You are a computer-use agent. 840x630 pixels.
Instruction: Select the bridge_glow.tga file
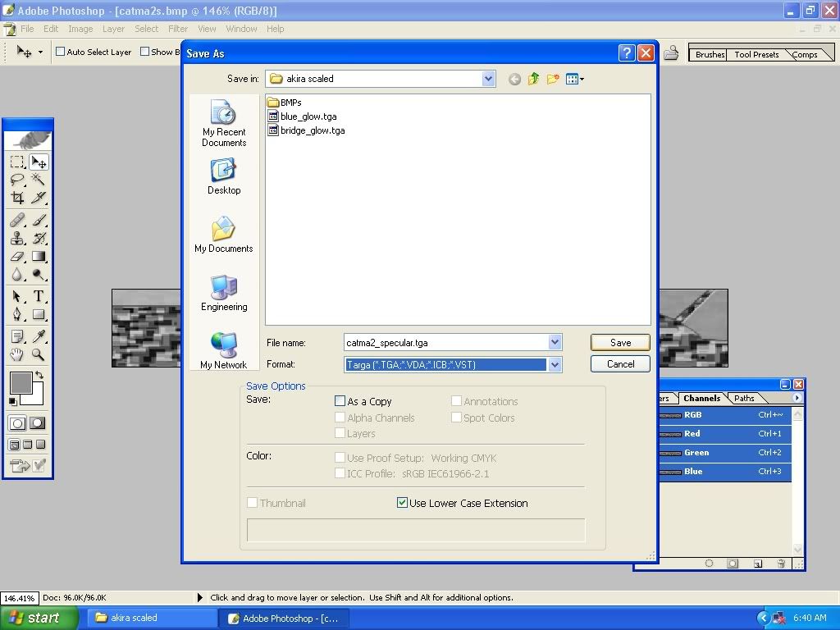point(307,130)
